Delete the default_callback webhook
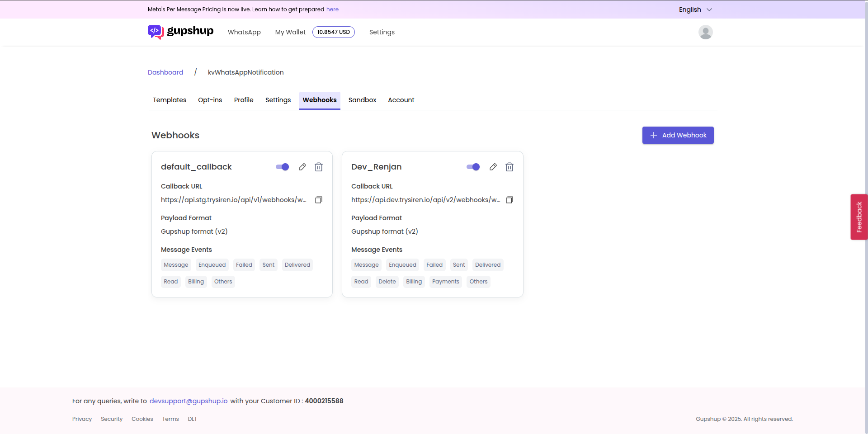Viewport: 868px width, 434px height. [x=319, y=167]
